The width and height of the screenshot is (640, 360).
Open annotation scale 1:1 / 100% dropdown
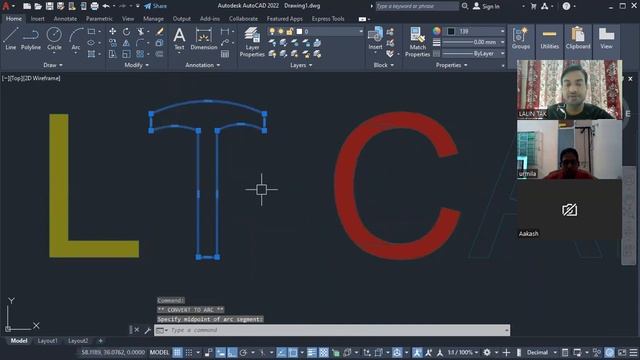point(464,352)
